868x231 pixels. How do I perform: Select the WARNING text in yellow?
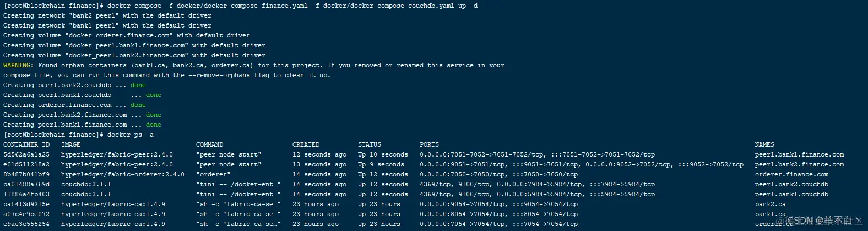pos(17,65)
